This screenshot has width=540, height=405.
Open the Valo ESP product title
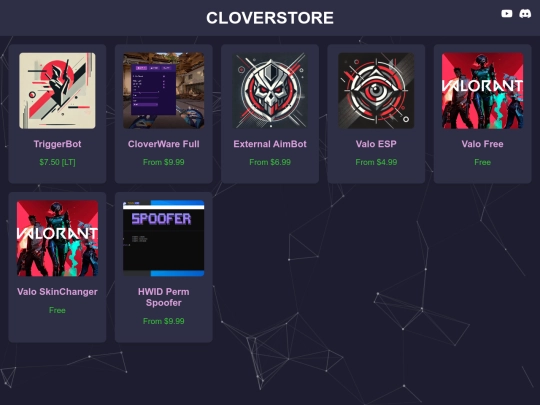(376, 144)
